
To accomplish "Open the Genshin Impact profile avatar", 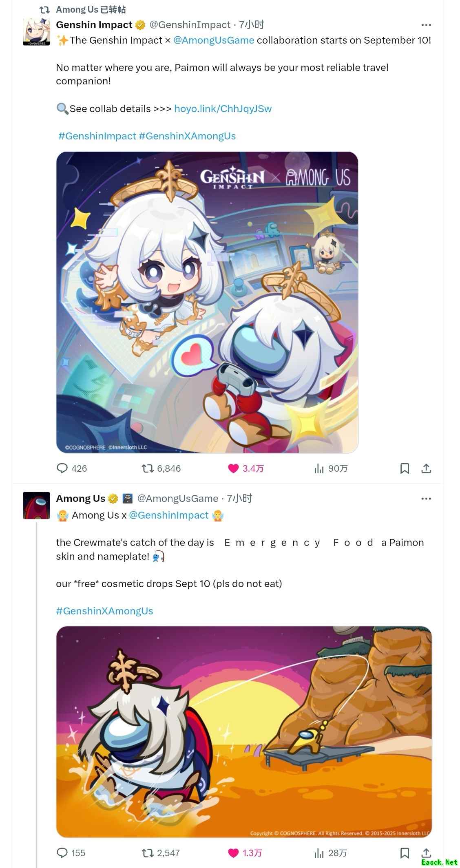I will point(36,32).
